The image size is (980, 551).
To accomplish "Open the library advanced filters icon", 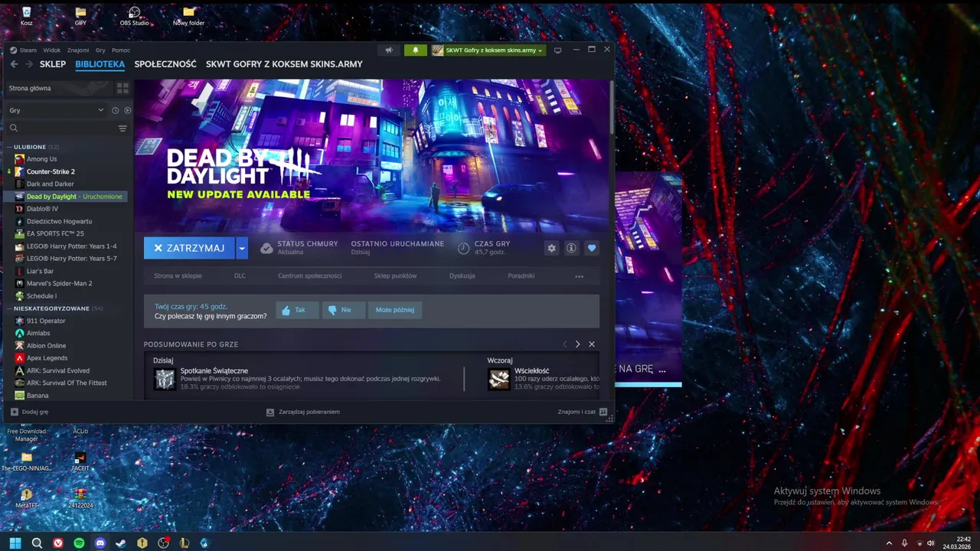I will [x=122, y=129].
